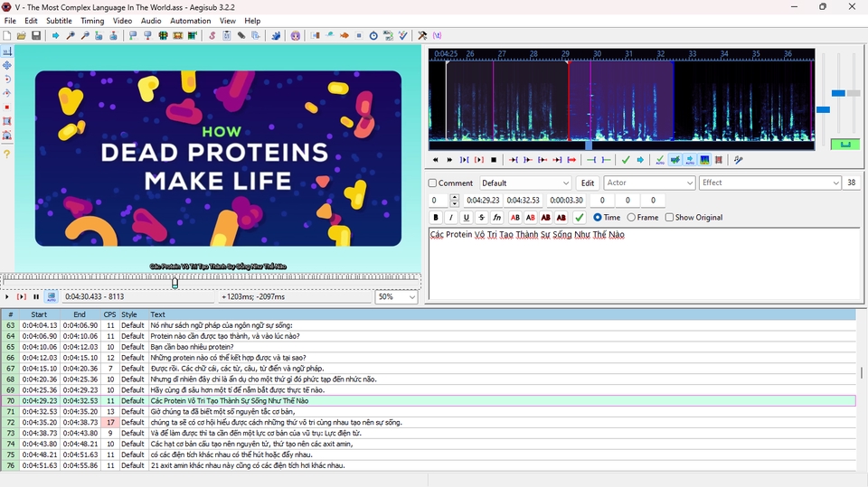Click the Zoom video out magnifier icon
Screen dimensions: 868x487
tap(85, 35)
